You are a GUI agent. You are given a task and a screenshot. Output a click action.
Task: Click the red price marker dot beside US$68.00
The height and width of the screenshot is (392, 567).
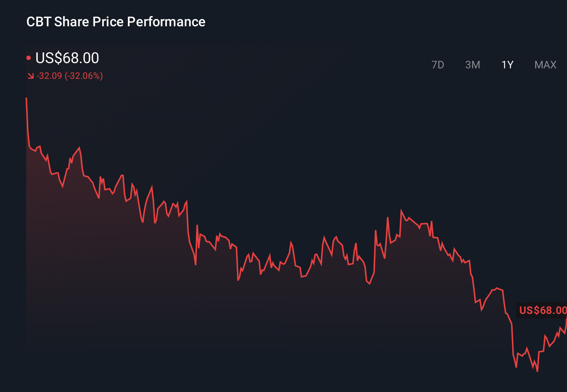29,57
